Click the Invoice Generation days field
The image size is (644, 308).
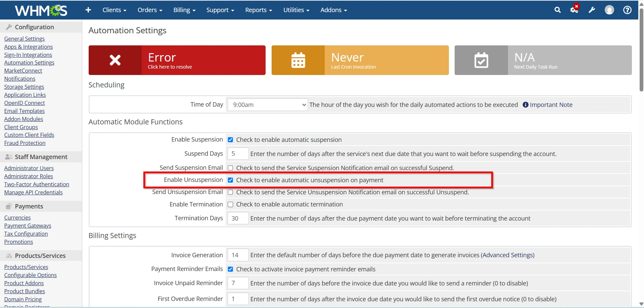(238, 255)
